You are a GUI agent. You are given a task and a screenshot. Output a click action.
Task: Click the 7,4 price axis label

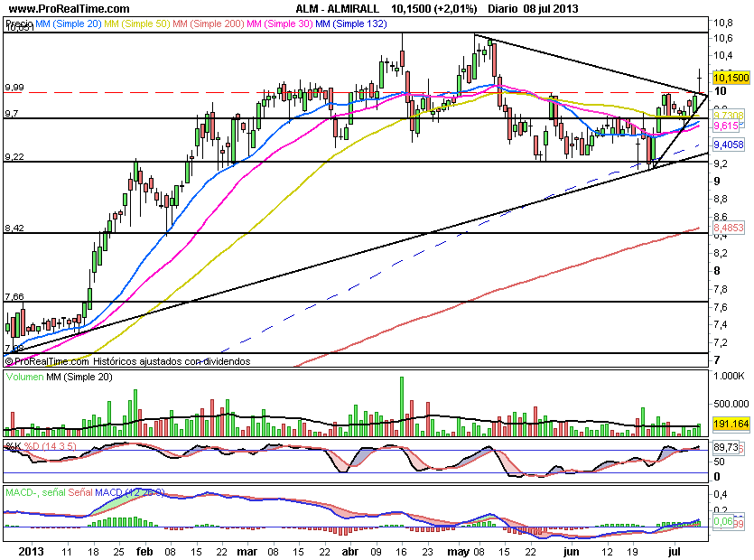(721, 325)
